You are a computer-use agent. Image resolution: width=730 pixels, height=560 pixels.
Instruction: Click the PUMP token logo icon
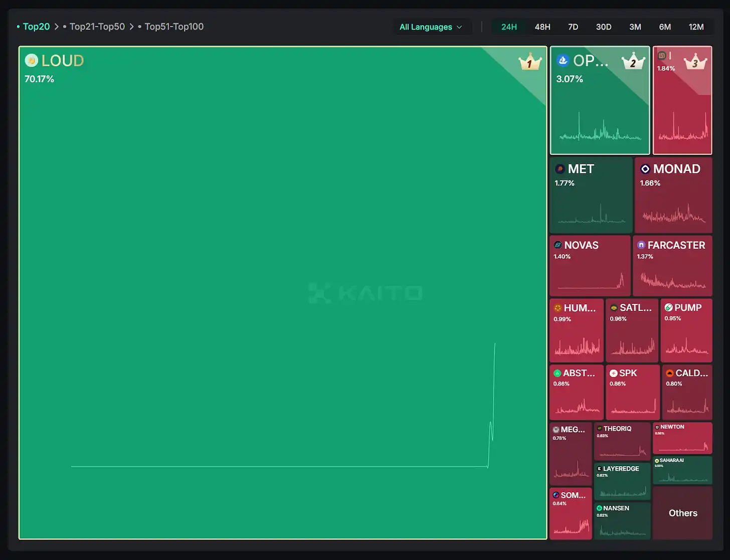(668, 307)
